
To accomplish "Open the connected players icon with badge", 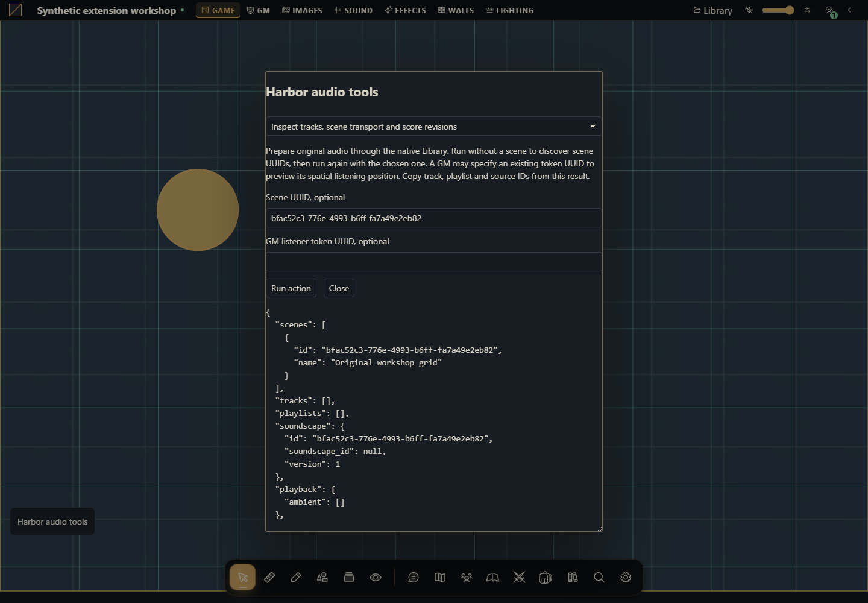I will [x=831, y=11].
